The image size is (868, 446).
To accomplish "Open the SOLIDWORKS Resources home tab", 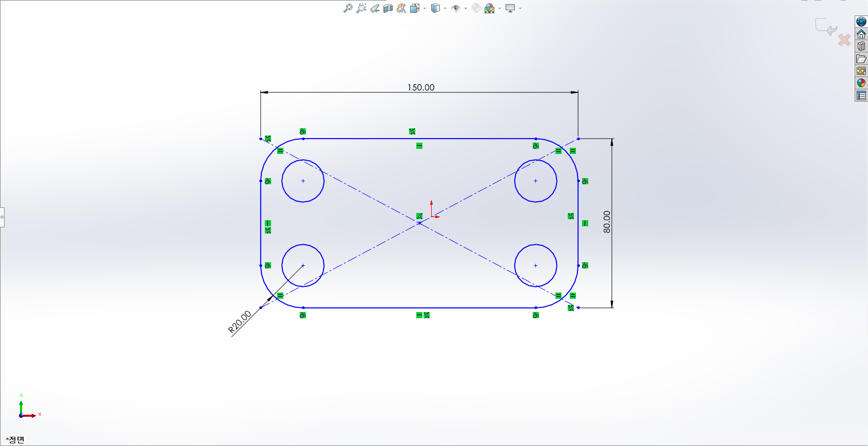I will (x=861, y=34).
